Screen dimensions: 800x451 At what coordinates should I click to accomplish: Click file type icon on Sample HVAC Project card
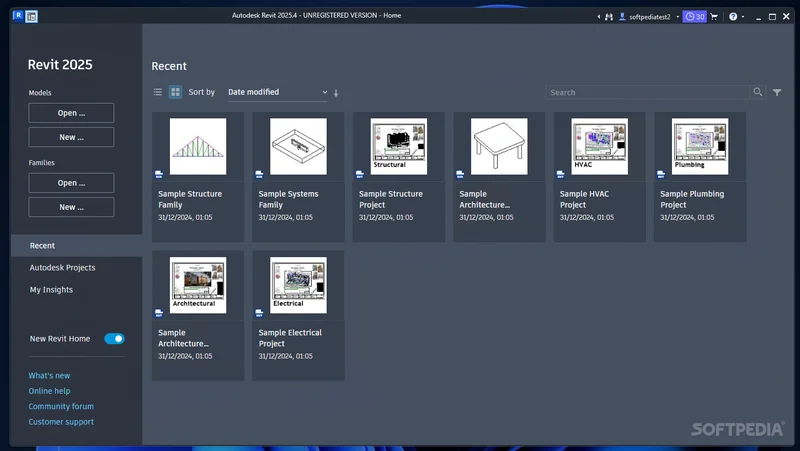561,174
